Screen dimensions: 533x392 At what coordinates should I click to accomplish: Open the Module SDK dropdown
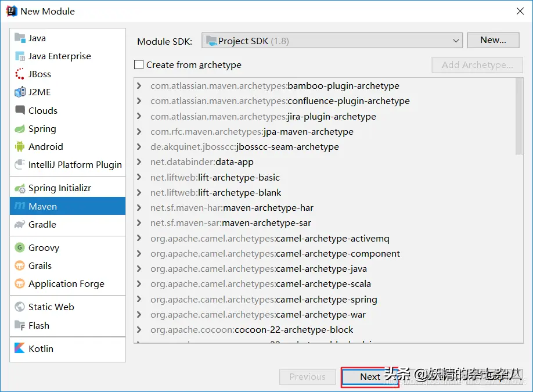point(332,41)
